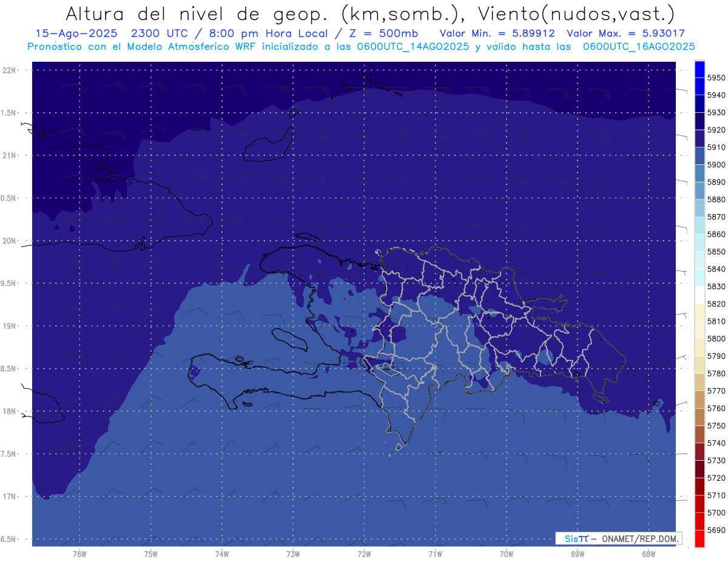The height and width of the screenshot is (562, 728).
Task: Click the '18N' latitude label
Action: pyautogui.click(x=8, y=411)
